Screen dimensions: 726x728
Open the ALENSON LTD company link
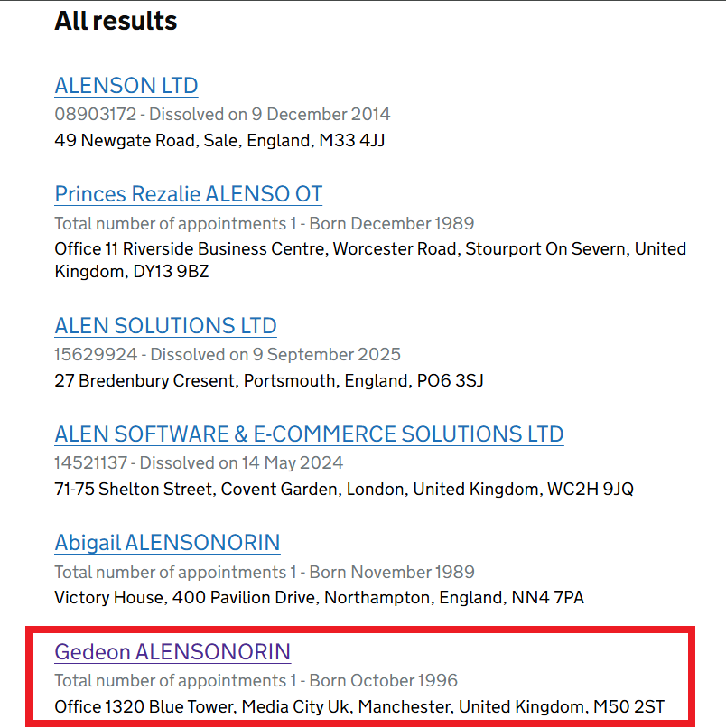[126, 86]
